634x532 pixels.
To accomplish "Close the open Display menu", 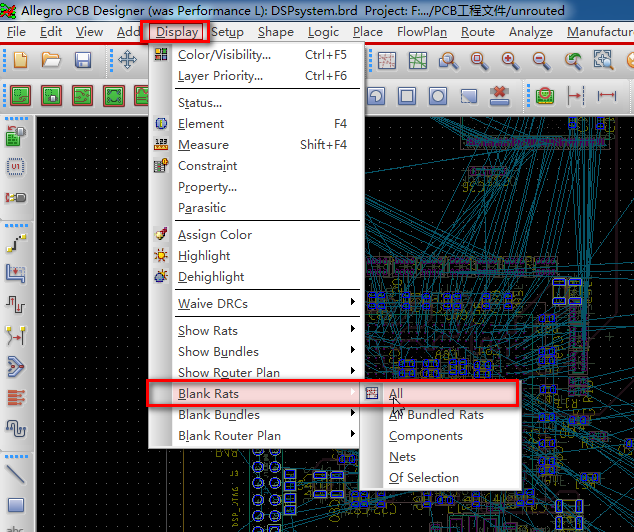I will (x=177, y=32).
